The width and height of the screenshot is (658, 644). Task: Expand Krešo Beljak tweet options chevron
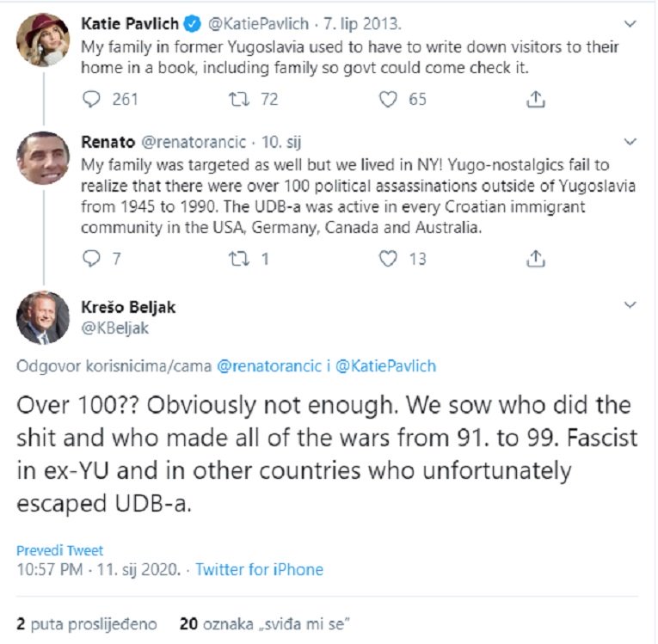click(x=630, y=305)
